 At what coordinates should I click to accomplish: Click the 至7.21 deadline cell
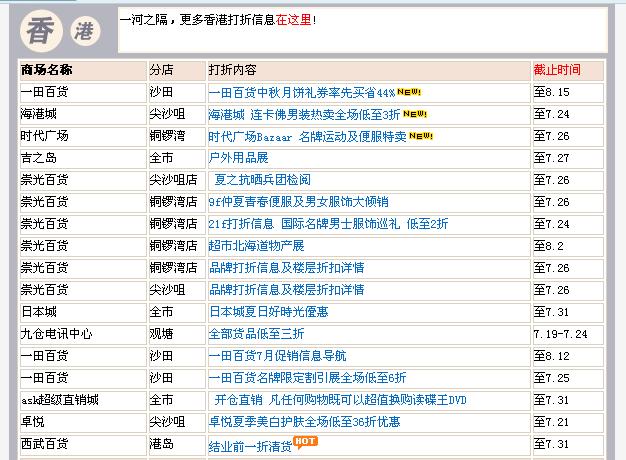pyautogui.click(x=568, y=422)
